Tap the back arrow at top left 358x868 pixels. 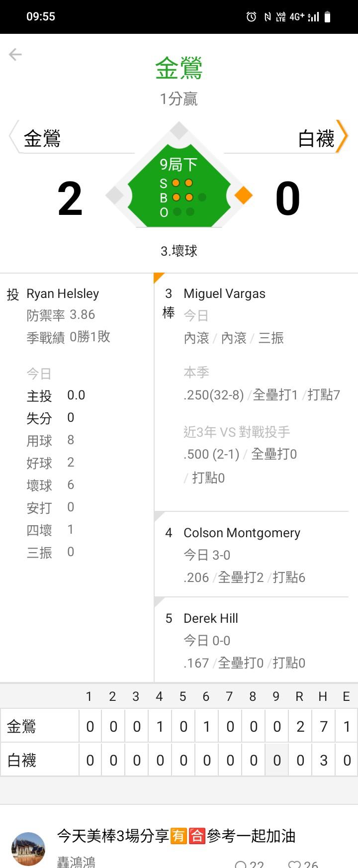(15, 54)
